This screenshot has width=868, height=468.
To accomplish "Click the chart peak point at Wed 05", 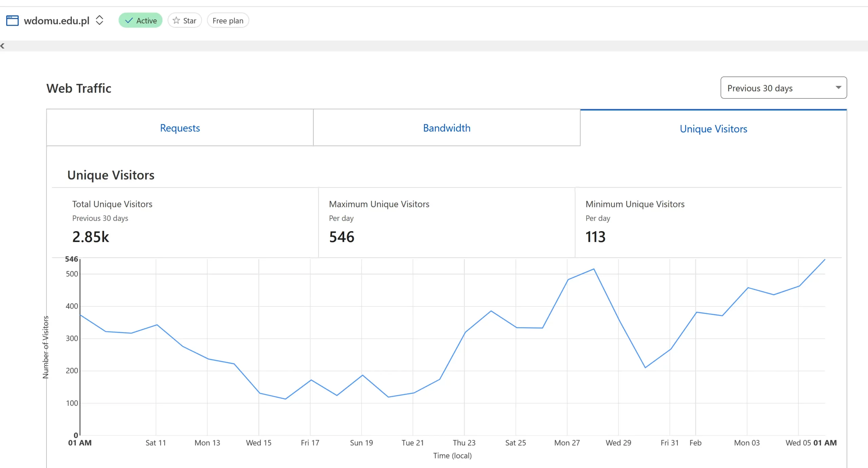I will pos(825,260).
